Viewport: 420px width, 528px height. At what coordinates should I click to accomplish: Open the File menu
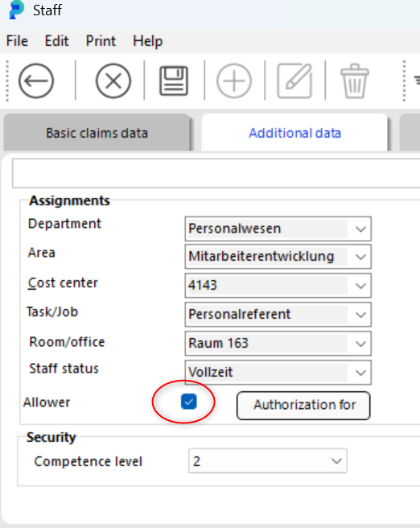17,41
